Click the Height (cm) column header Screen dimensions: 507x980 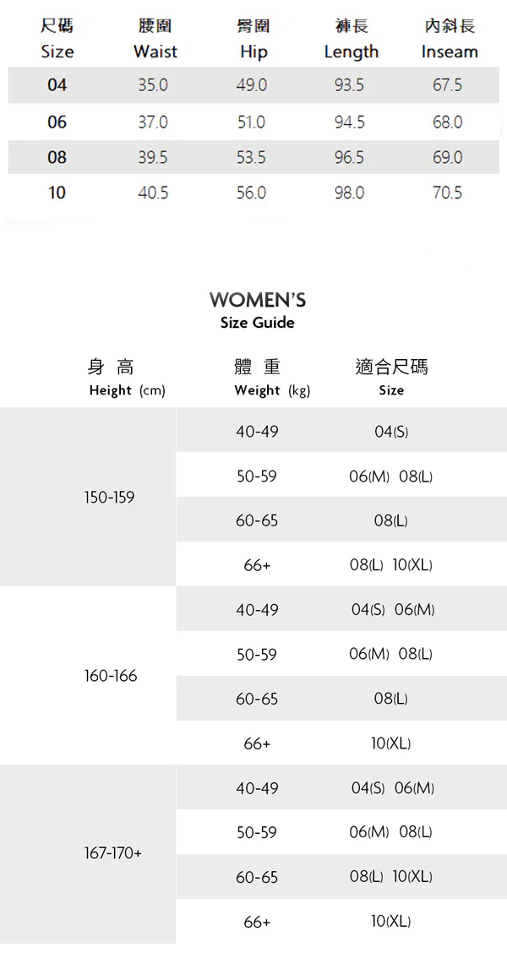click(x=126, y=377)
